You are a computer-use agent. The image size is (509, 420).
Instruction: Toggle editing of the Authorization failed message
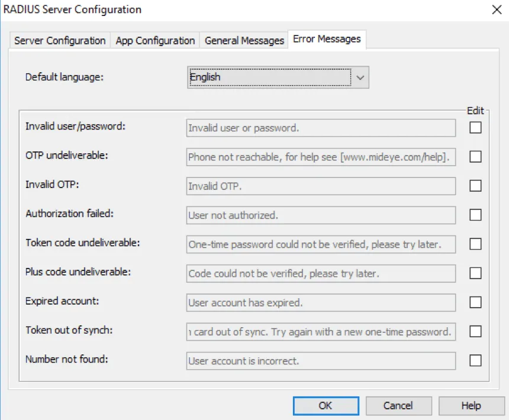[x=475, y=215]
